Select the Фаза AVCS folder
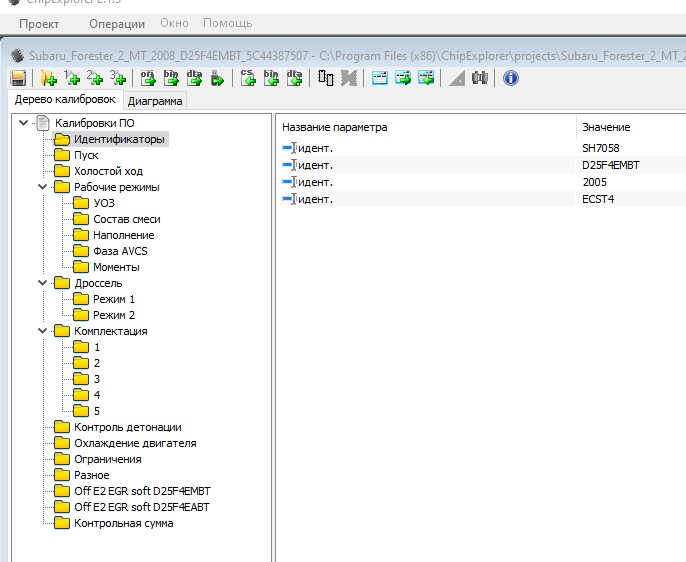The height and width of the screenshot is (562, 686). [x=120, y=251]
